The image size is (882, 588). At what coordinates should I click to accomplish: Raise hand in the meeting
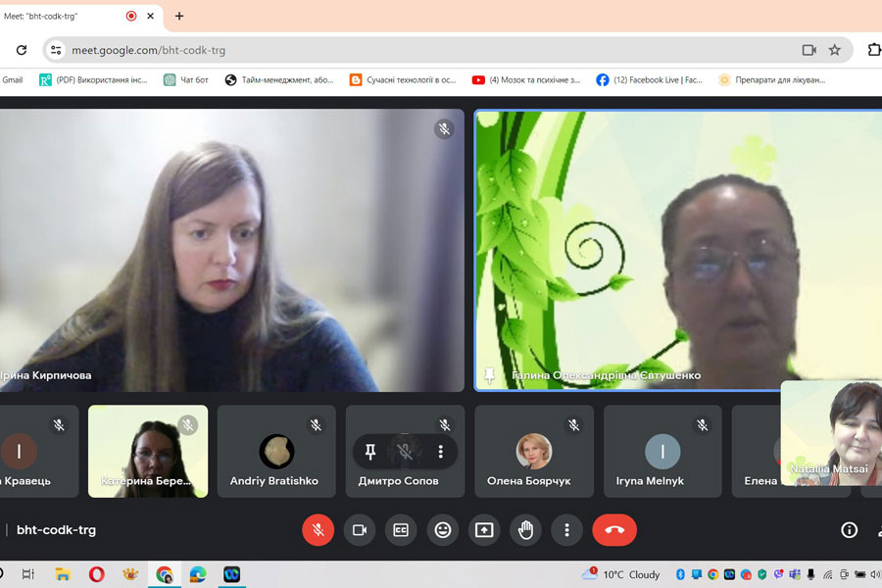pos(526,529)
